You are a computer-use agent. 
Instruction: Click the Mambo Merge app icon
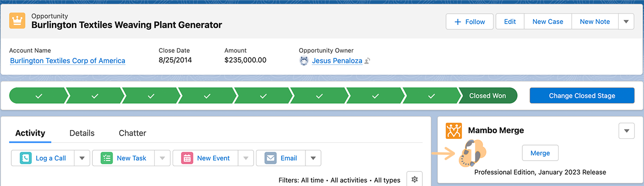[454, 131]
